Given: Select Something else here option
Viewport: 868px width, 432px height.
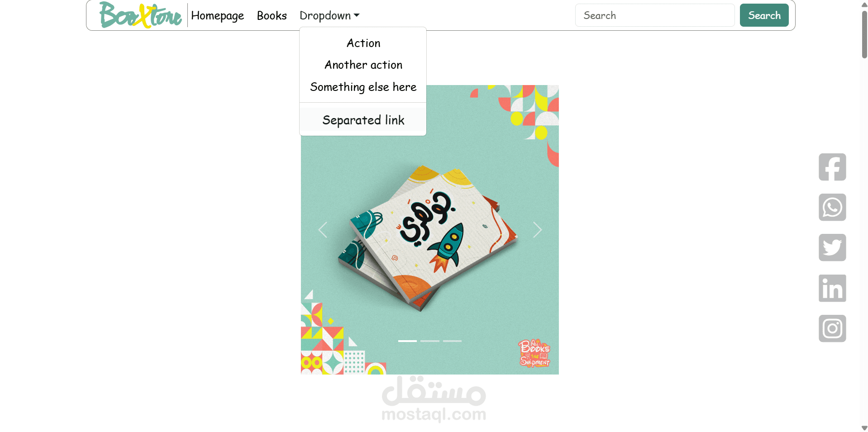Looking at the screenshot, I should (363, 87).
